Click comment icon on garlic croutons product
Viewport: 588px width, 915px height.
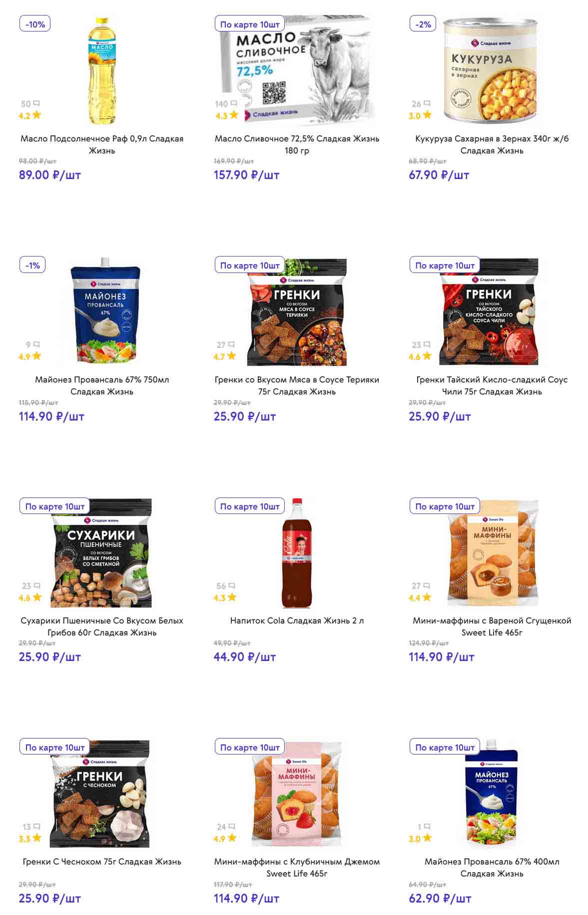coord(36,826)
